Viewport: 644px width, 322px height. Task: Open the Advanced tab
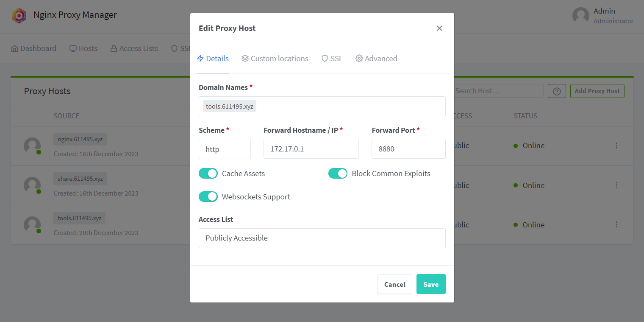(x=376, y=59)
